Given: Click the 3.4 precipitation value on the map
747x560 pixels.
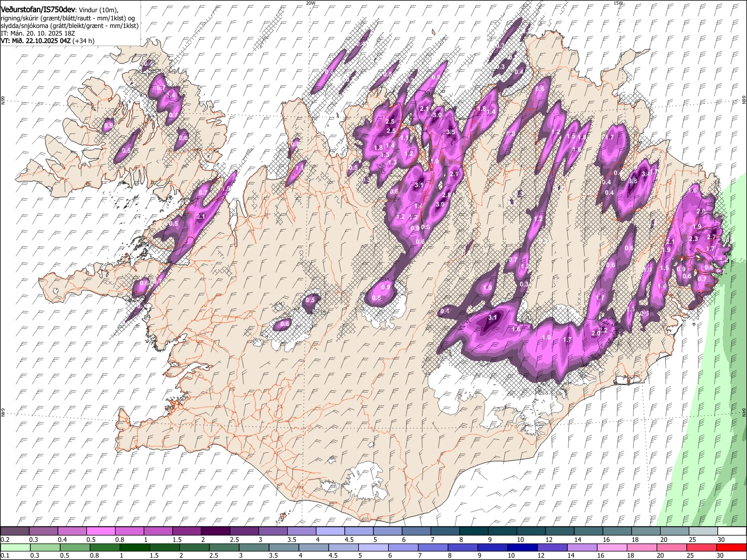Looking at the screenshot, I should pos(646,174).
